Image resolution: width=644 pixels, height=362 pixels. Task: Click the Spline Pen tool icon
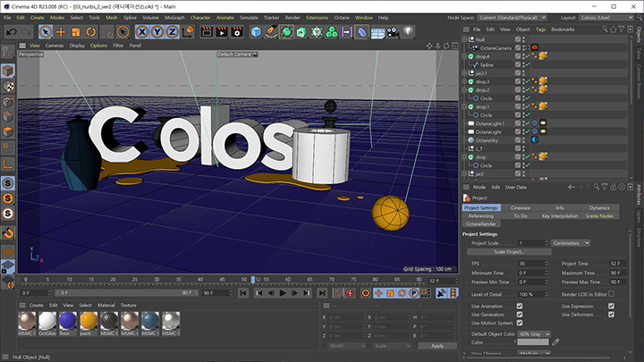[x=271, y=32]
